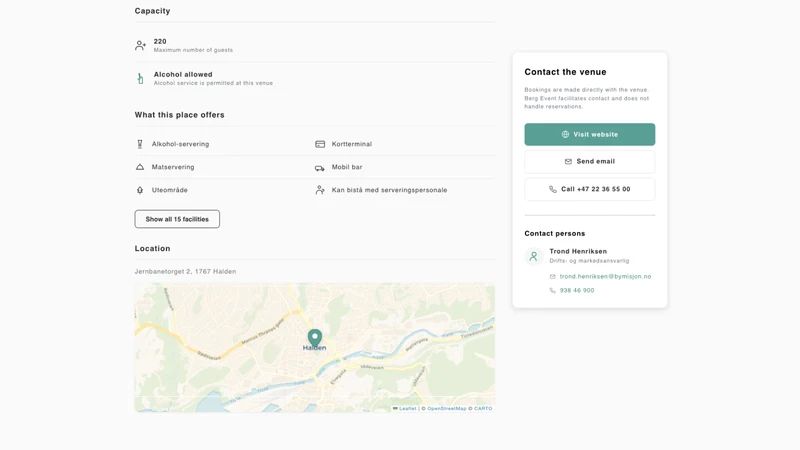
Task: Show all 15 facilities
Action: point(177,219)
